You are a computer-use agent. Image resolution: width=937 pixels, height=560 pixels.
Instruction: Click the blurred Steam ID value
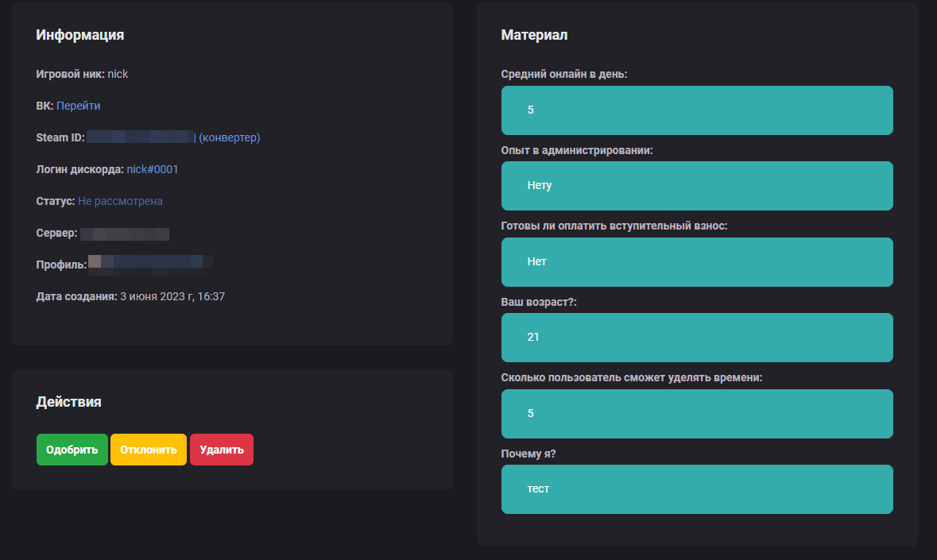pyautogui.click(x=140, y=137)
